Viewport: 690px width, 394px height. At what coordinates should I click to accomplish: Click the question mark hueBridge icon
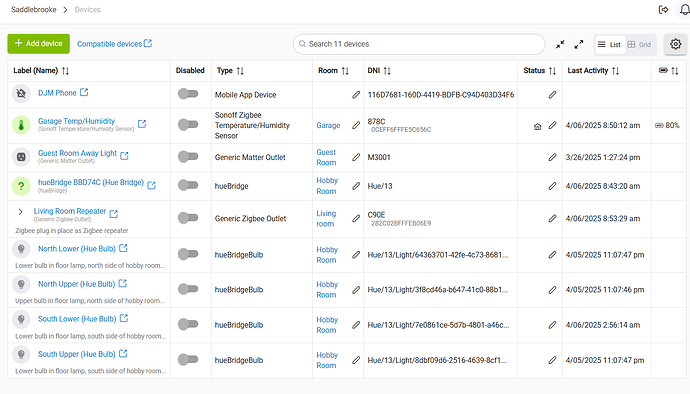(x=21, y=186)
